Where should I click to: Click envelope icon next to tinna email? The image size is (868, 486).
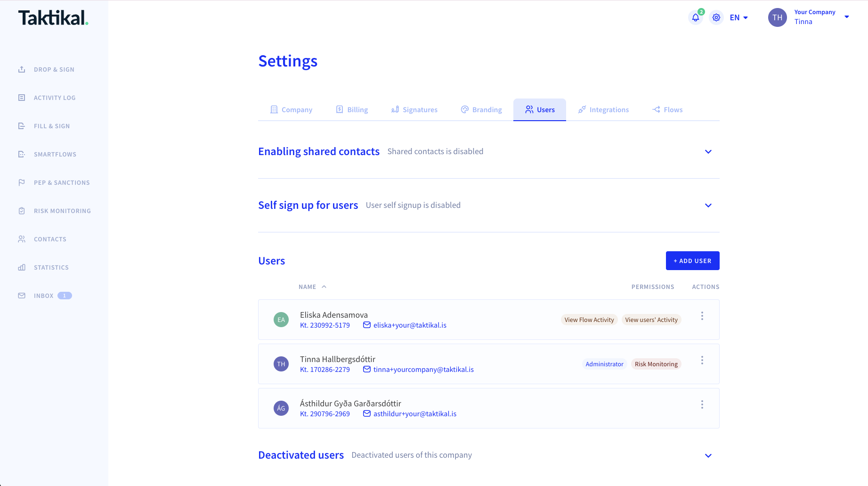click(367, 369)
